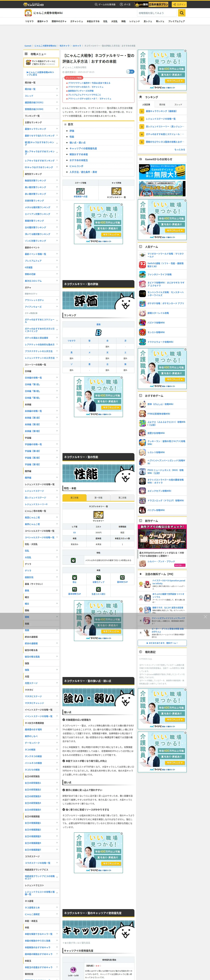210x980 pixels.
Task: Click the yellow search magnifier button
Action: [x=182, y=13]
